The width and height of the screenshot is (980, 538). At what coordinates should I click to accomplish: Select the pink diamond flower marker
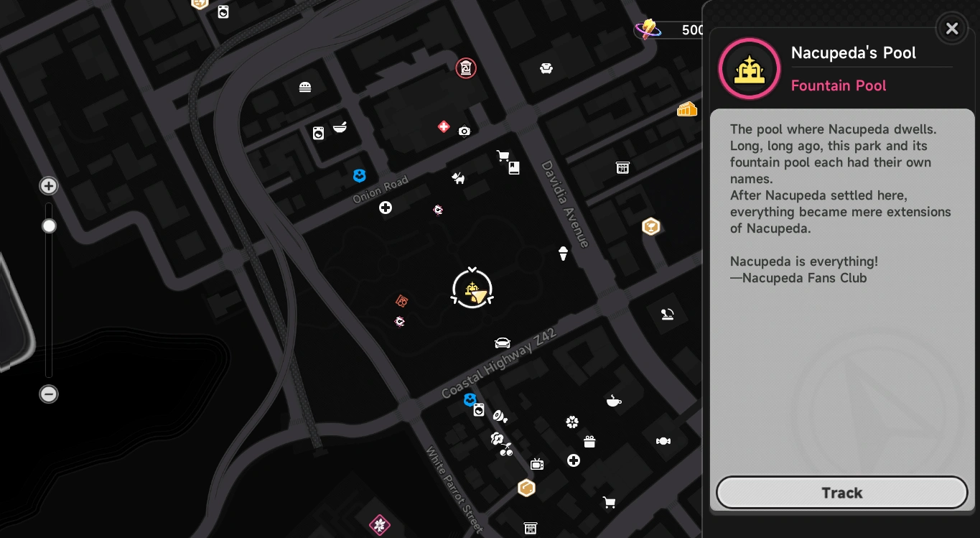pos(380,525)
